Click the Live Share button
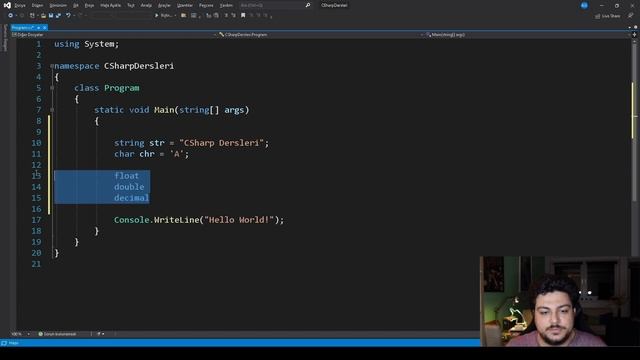The width and height of the screenshot is (640, 360). click(x=607, y=16)
